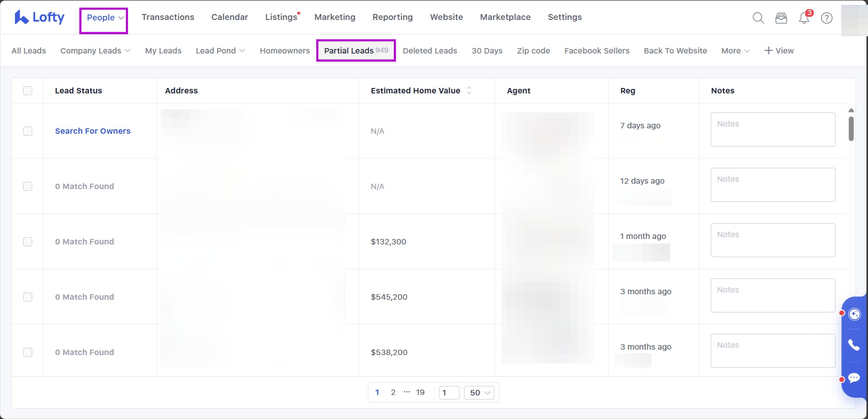868x419 pixels.
Task: Open the search magnifier icon
Action: tap(758, 18)
